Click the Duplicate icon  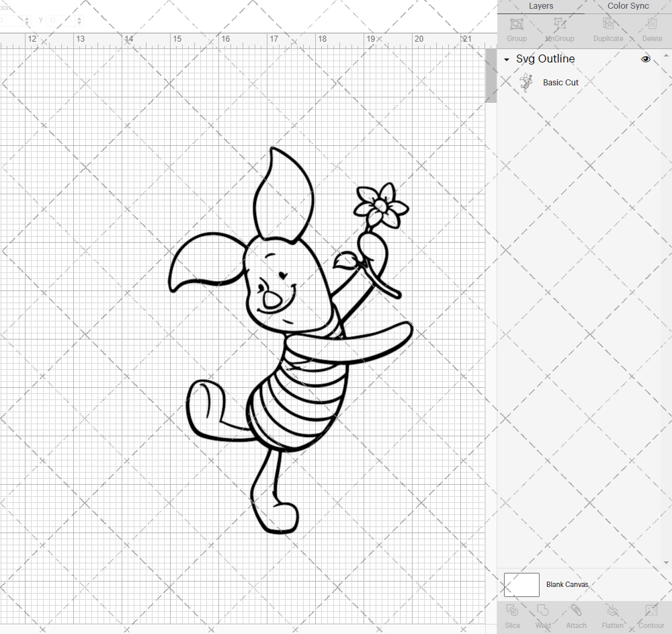tap(607, 24)
